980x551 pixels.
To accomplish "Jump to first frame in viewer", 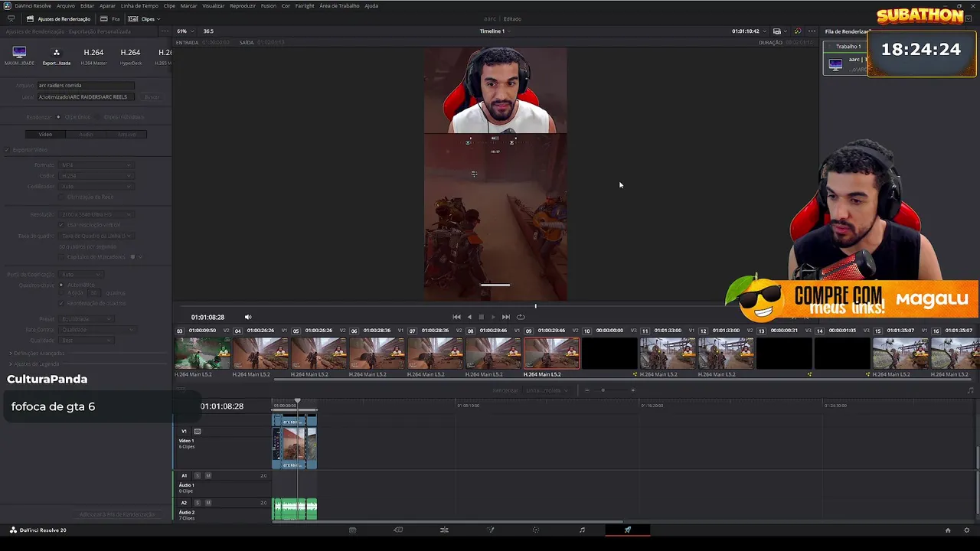I will [x=456, y=317].
